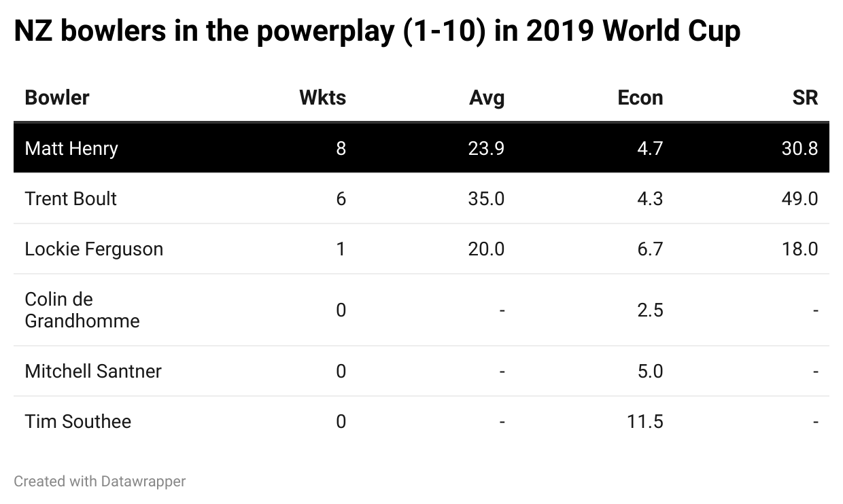Click Trent Boult's average 35.0
843x504 pixels.
point(486,198)
